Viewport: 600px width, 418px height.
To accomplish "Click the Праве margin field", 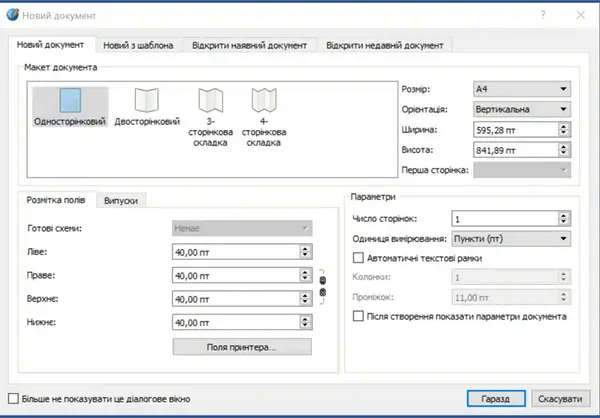I will [236, 276].
